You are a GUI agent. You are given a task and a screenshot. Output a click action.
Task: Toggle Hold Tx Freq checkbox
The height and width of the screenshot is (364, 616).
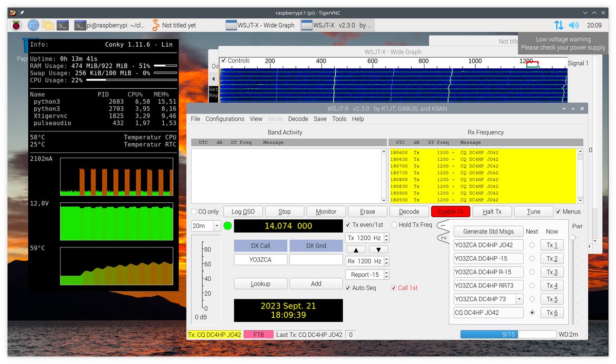point(394,225)
